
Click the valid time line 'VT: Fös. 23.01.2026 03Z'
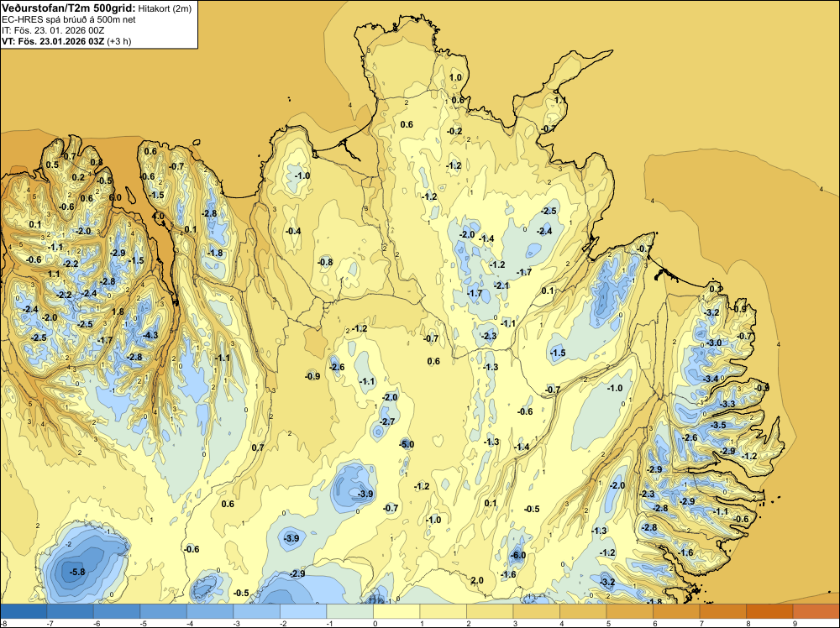point(53,41)
